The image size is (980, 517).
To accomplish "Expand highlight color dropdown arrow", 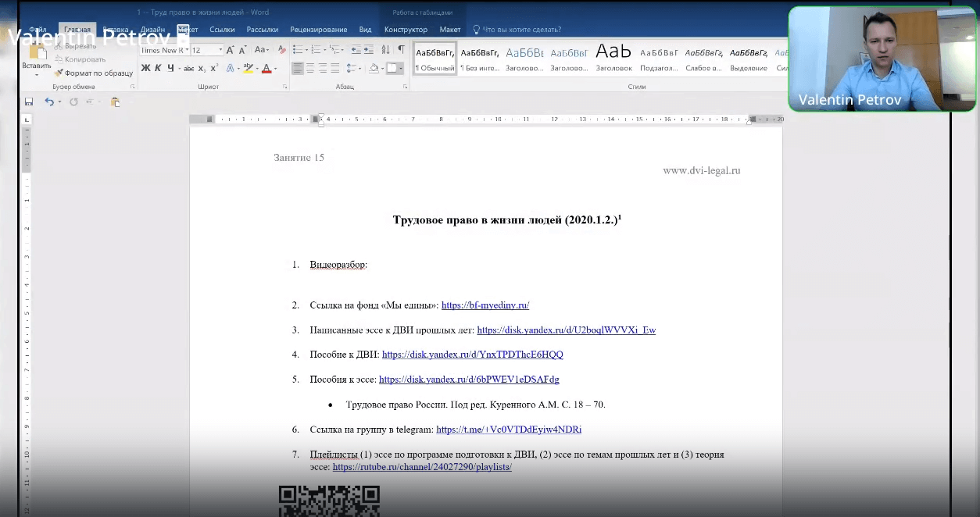I will [257, 68].
